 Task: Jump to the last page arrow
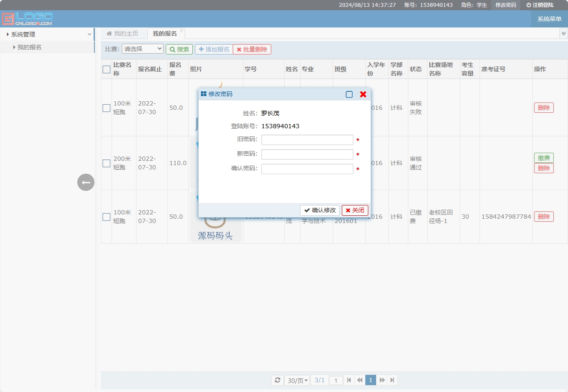(392, 380)
